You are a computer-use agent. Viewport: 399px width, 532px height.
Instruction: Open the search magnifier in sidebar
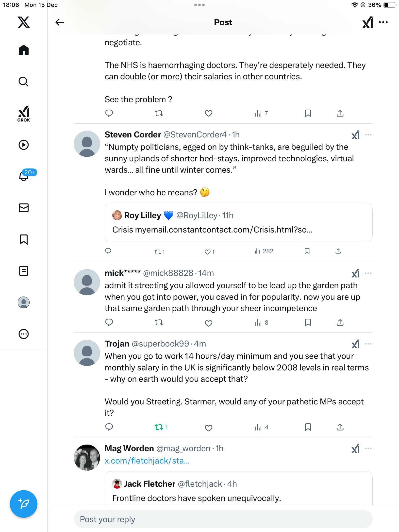click(x=24, y=82)
